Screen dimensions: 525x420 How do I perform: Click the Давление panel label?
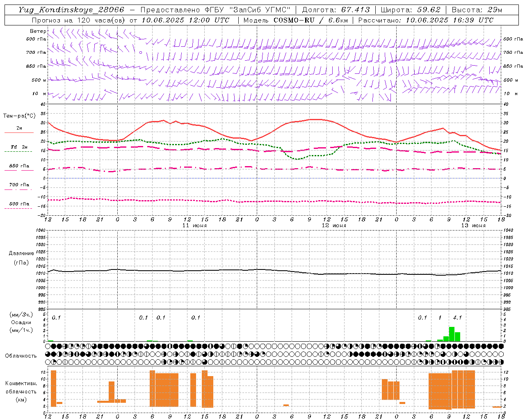[21, 253]
